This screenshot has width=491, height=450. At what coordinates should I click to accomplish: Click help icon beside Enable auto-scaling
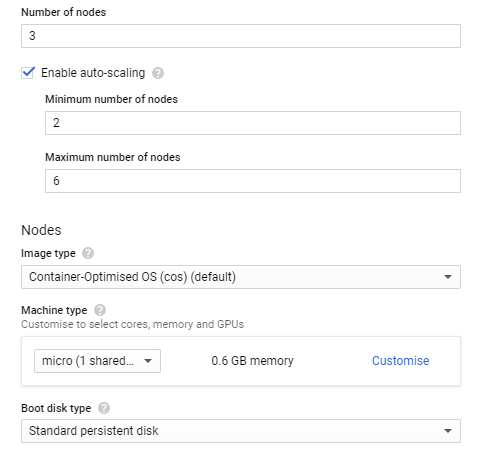(158, 73)
